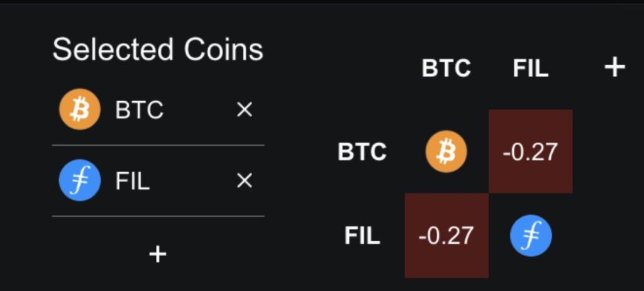Image resolution: width=644 pixels, height=291 pixels.
Task: Click the Filecoin logo in Selected Coins list
Action: point(80,181)
